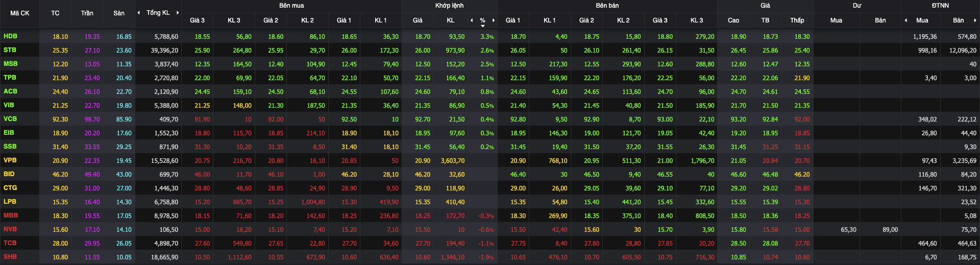Click KL 1 header under Bên mua
Viewport: 980px width, 265px height.
tap(381, 20)
